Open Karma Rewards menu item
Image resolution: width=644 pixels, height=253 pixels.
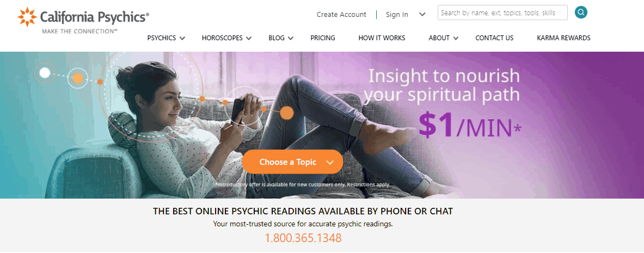[x=563, y=38]
